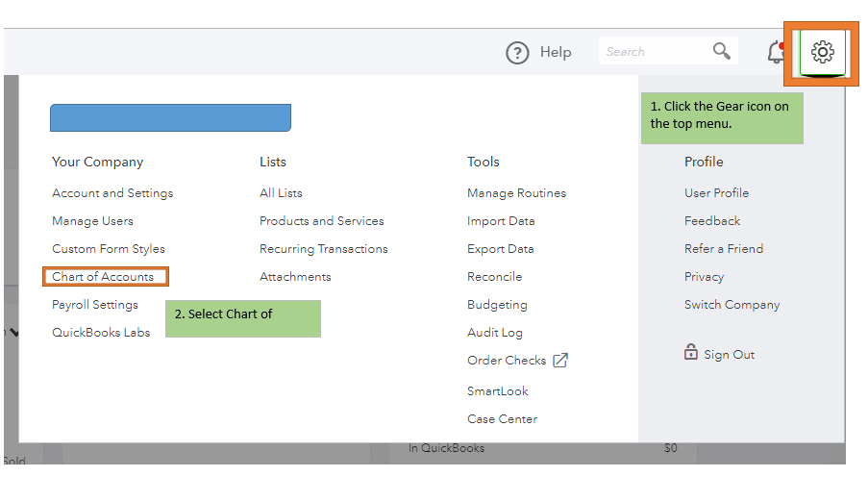
Task: Click the search magnifier icon
Action: 721,51
